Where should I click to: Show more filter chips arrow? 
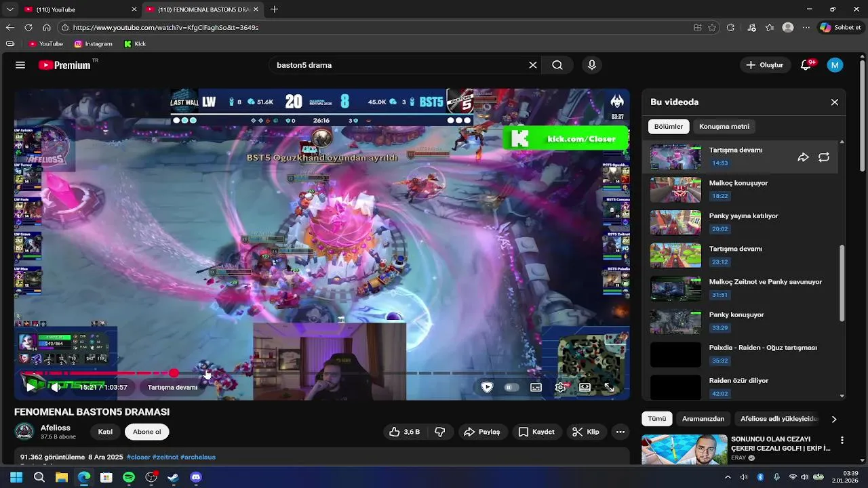(x=834, y=419)
